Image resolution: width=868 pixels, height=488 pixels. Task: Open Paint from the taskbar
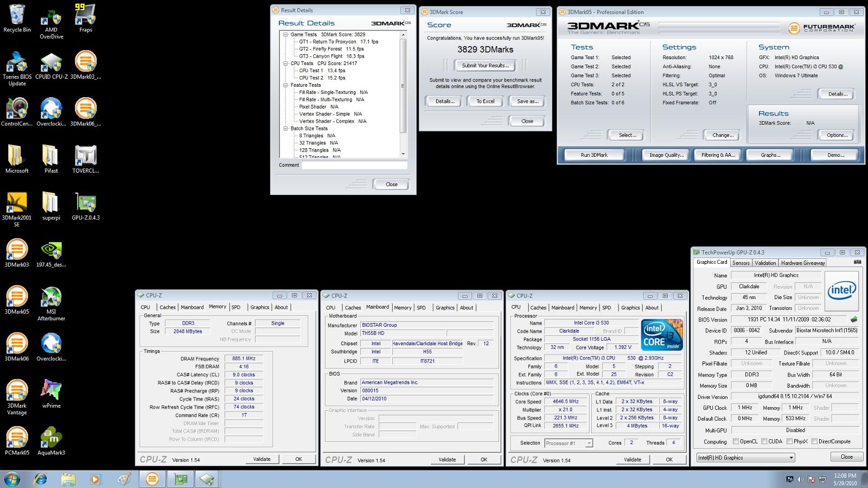(x=124, y=479)
